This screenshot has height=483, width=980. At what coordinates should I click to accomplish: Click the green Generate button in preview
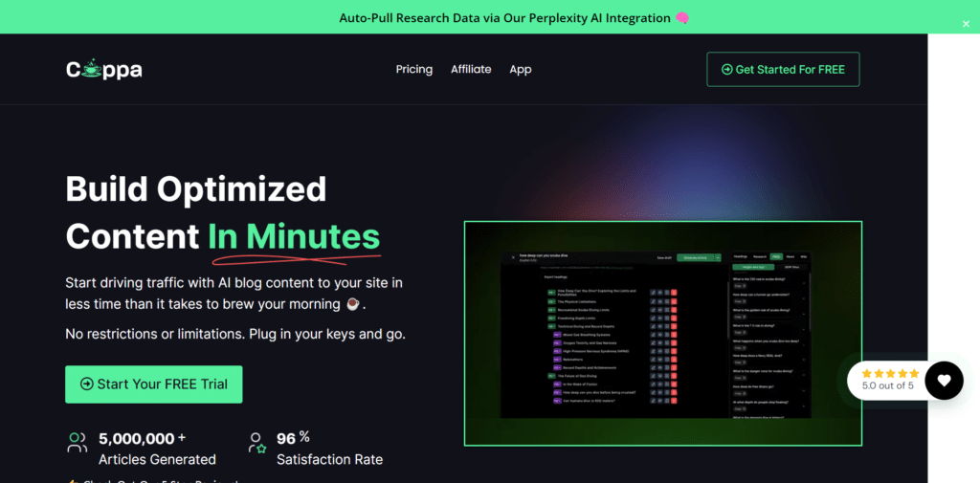(x=698, y=257)
